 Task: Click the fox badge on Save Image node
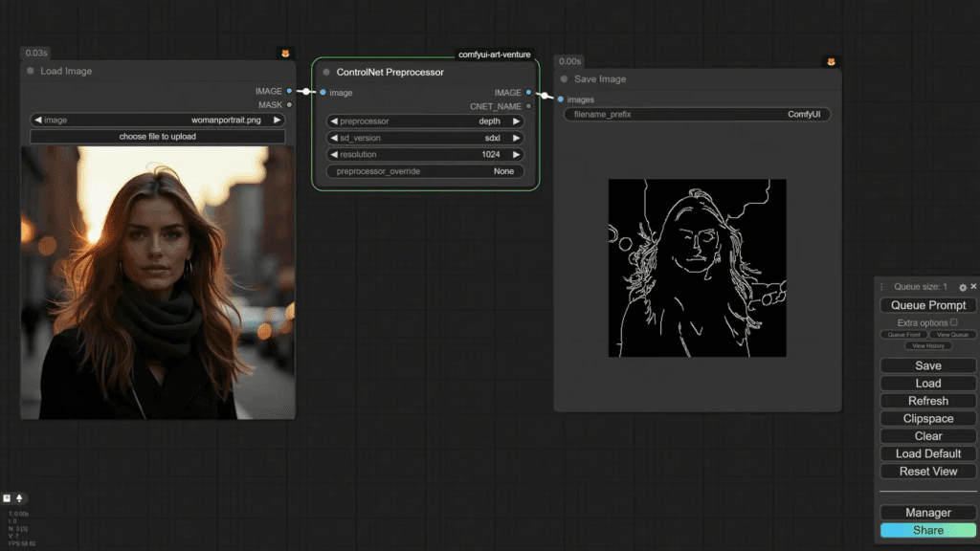831,62
